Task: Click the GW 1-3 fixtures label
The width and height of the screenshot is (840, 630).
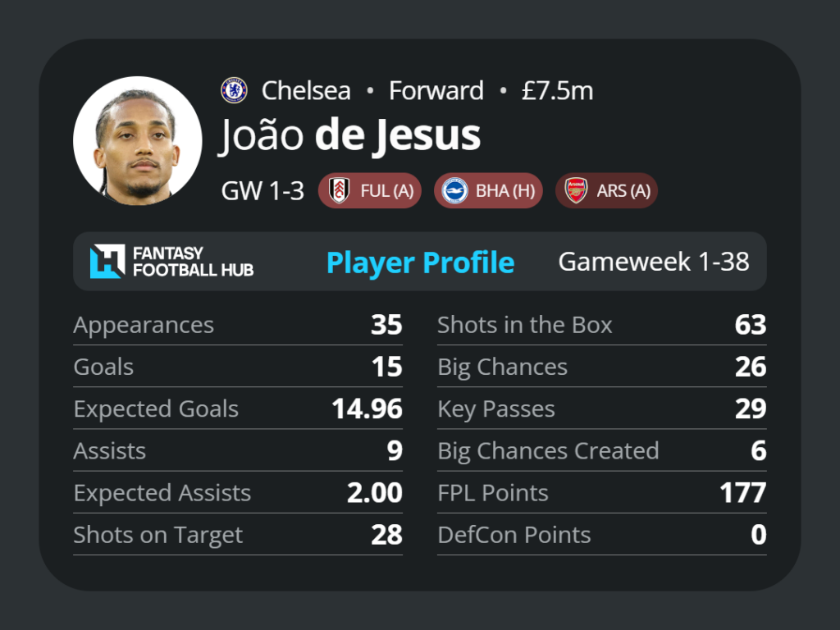Action: coord(262,190)
